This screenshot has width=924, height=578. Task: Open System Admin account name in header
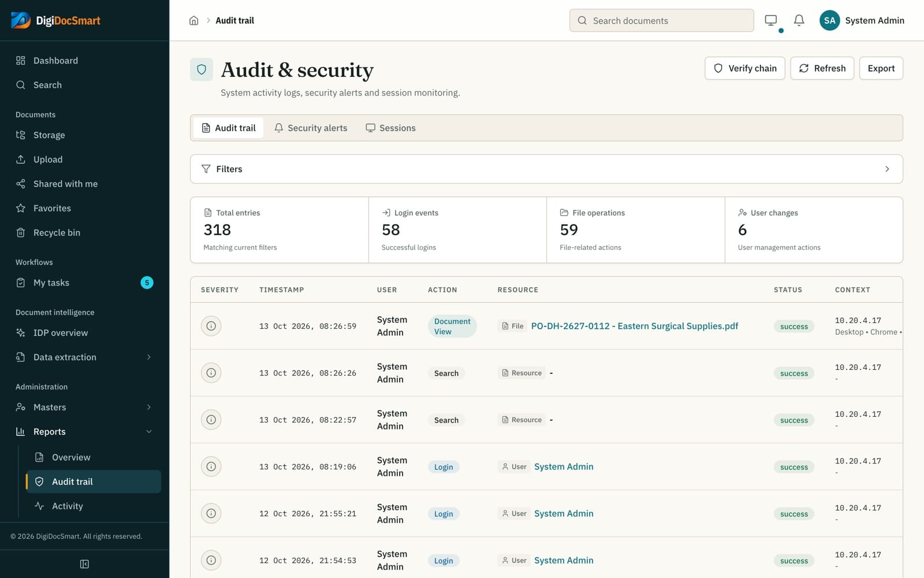click(x=874, y=20)
